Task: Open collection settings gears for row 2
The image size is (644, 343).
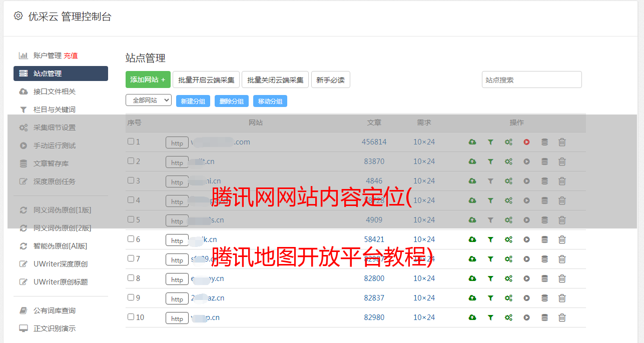Action: pos(508,161)
